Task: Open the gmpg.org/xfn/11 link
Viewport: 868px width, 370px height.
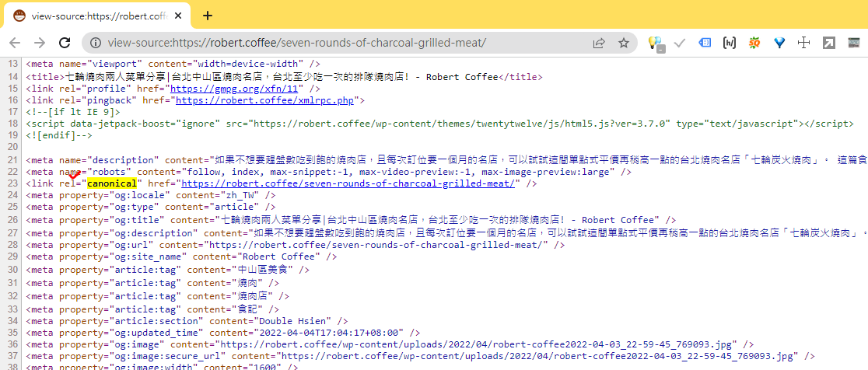Action: (x=234, y=89)
